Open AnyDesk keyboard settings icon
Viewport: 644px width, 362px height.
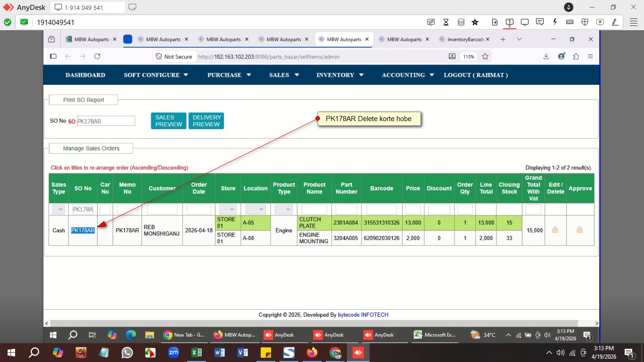coord(570,22)
